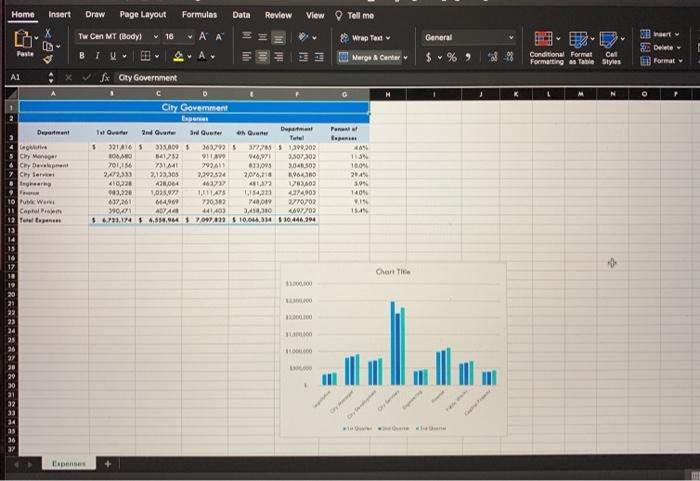The width and height of the screenshot is (700, 481).
Task: Apply the yellow fill color
Action: click(178, 56)
